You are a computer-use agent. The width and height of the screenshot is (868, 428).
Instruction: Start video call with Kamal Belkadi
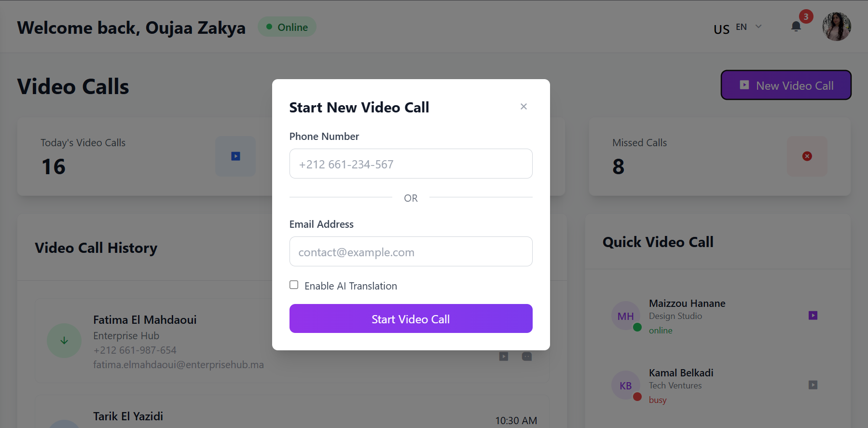(x=813, y=385)
